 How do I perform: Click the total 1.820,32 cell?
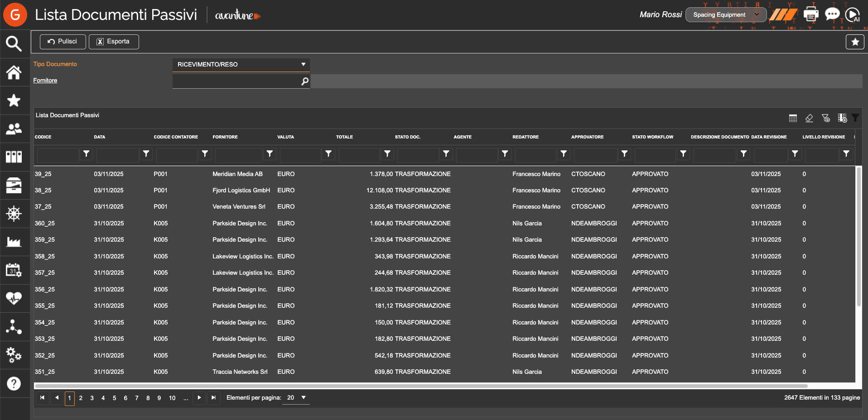tap(381, 290)
